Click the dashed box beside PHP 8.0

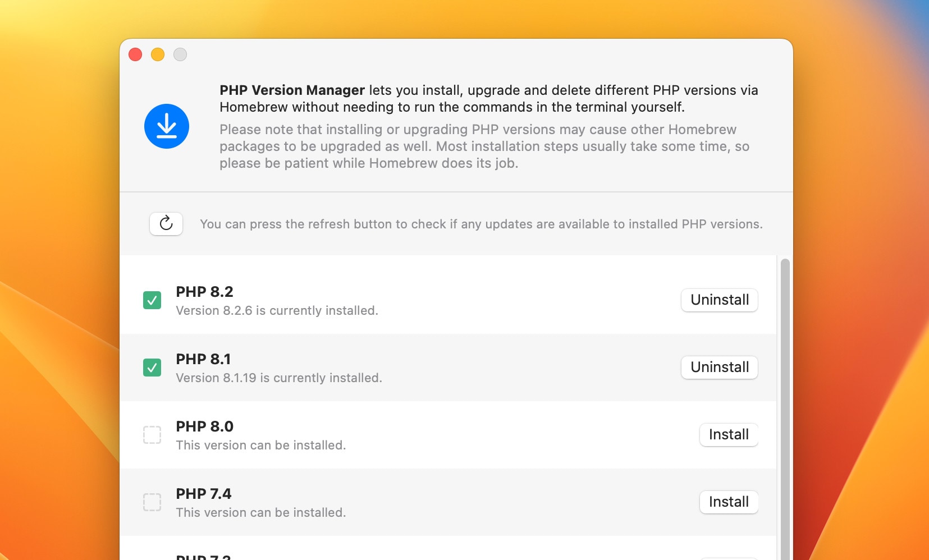[x=152, y=435]
